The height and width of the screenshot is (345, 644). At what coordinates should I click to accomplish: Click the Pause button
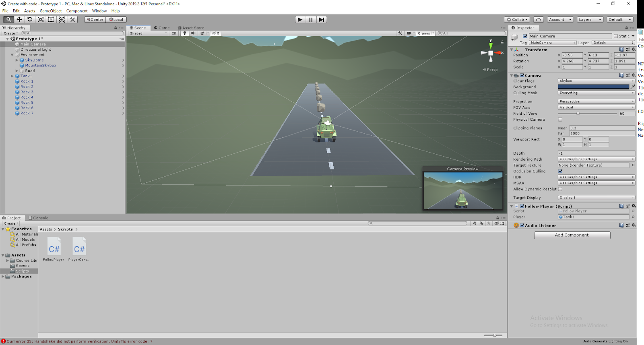311,19
